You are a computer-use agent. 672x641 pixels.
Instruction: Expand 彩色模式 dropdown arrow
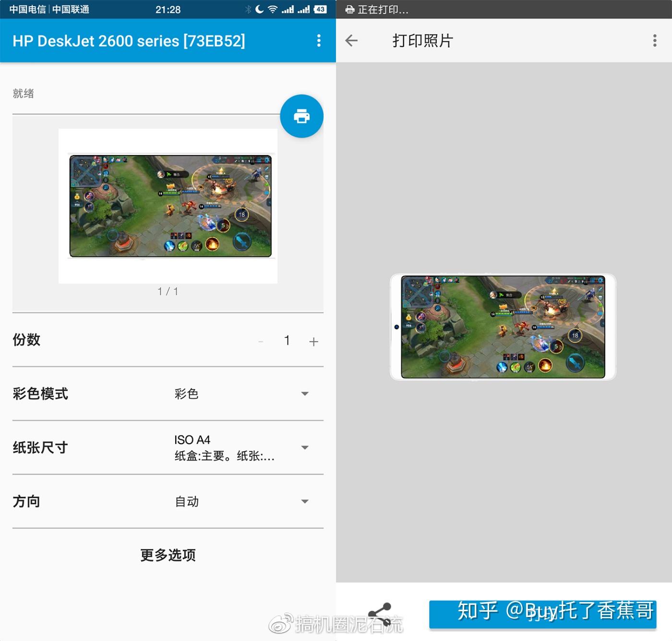[305, 394]
